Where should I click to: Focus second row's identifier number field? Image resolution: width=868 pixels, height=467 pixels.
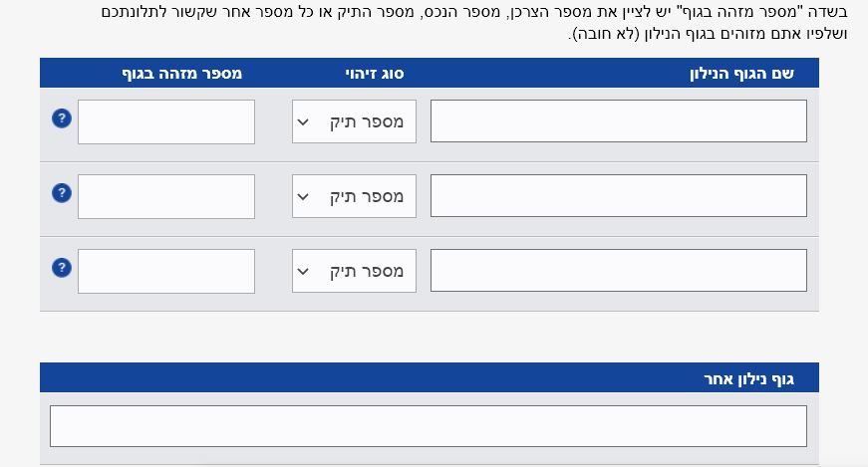pos(166,196)
